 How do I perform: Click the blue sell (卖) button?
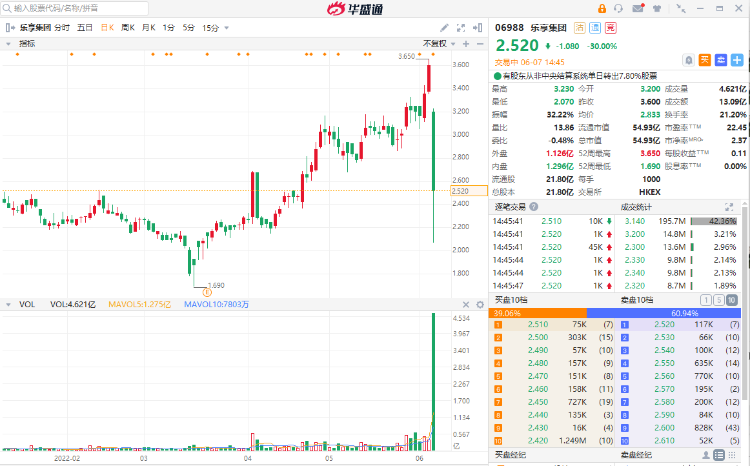(x=721, y=60)
